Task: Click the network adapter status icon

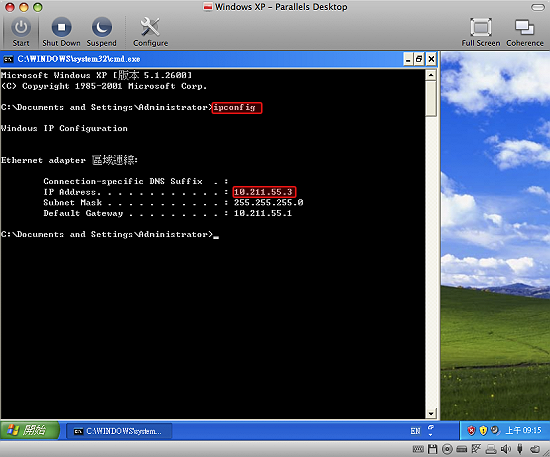Action: (476, 449)
